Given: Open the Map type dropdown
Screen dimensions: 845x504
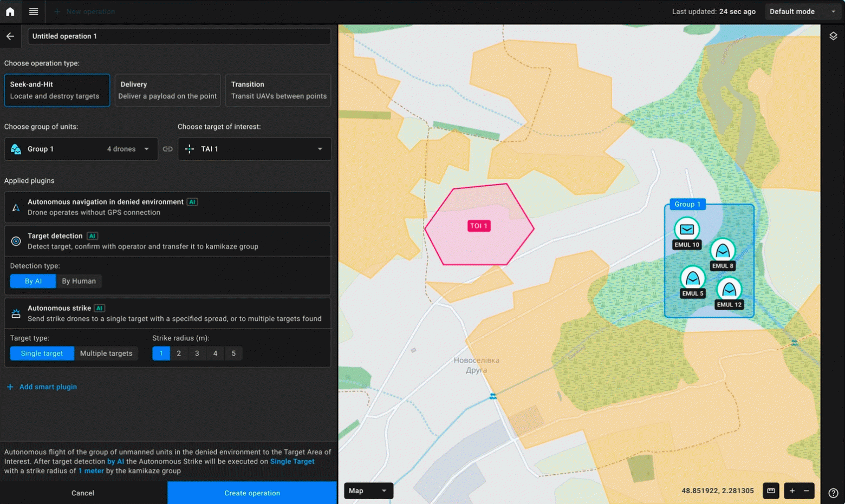Looking at the screenshot, I should coord(368,490).
